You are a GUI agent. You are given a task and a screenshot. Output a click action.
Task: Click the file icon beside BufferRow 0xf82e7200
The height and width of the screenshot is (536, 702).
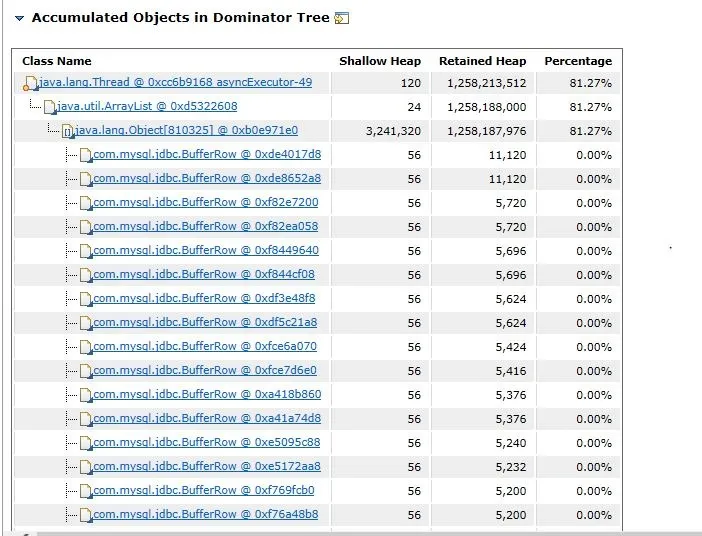tap(85, 203)
